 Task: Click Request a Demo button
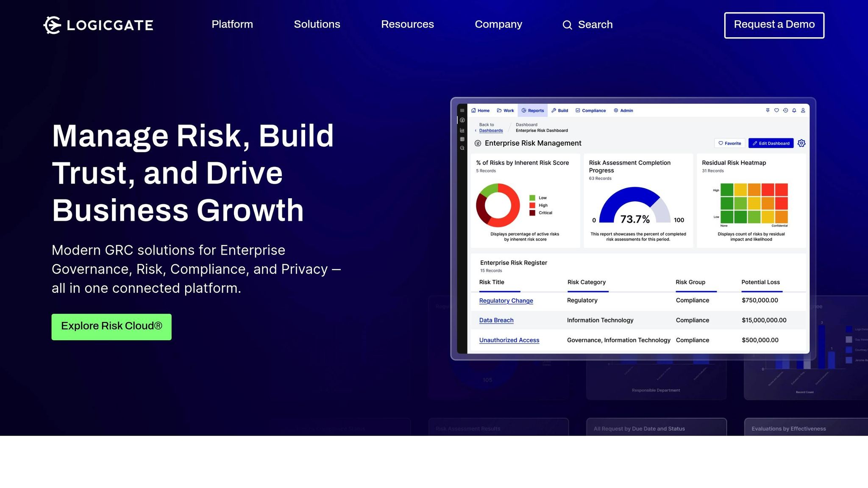774,25
